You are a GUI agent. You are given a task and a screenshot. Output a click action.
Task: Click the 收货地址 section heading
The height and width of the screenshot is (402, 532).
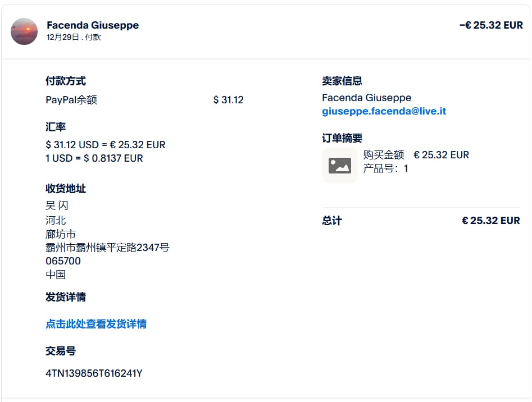click(66, 189)
